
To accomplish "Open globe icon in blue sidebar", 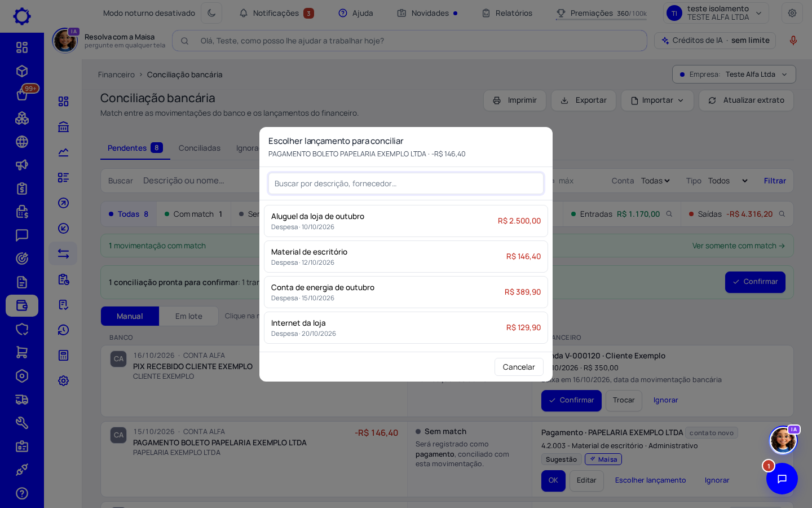I will (x=22, y=142).
